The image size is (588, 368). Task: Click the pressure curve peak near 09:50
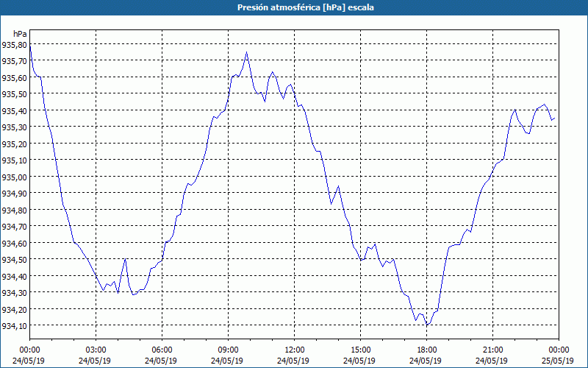(246, 52)
